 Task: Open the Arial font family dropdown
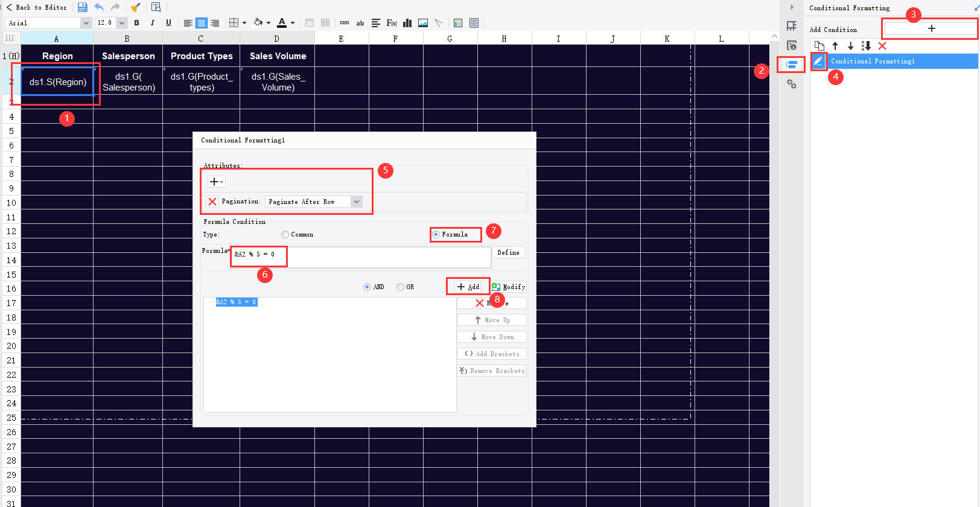click(x=86, y=23)
